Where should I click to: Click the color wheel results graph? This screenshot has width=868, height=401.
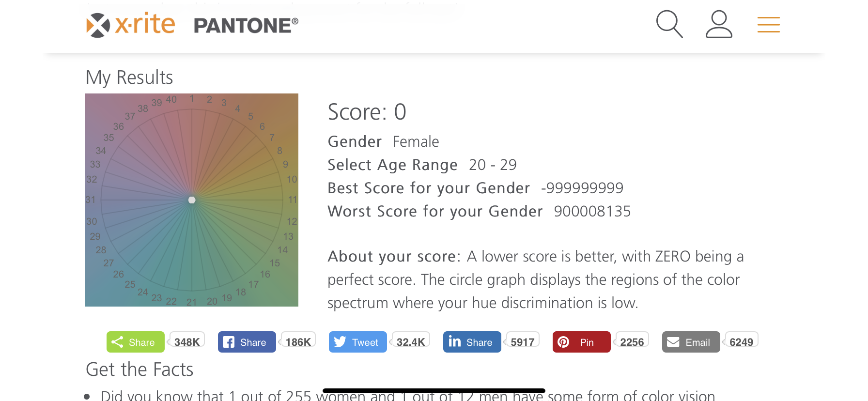coord(192,200)
